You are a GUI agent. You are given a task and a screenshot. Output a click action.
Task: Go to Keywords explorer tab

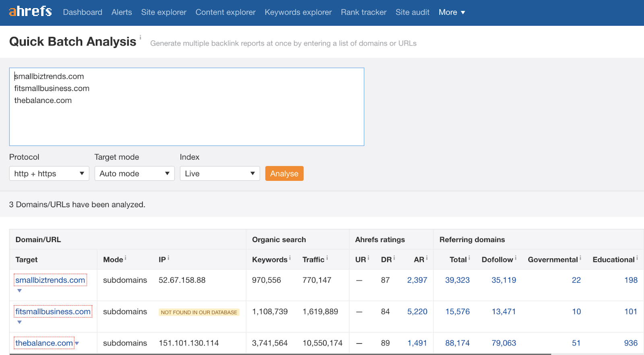coord(298,12)
